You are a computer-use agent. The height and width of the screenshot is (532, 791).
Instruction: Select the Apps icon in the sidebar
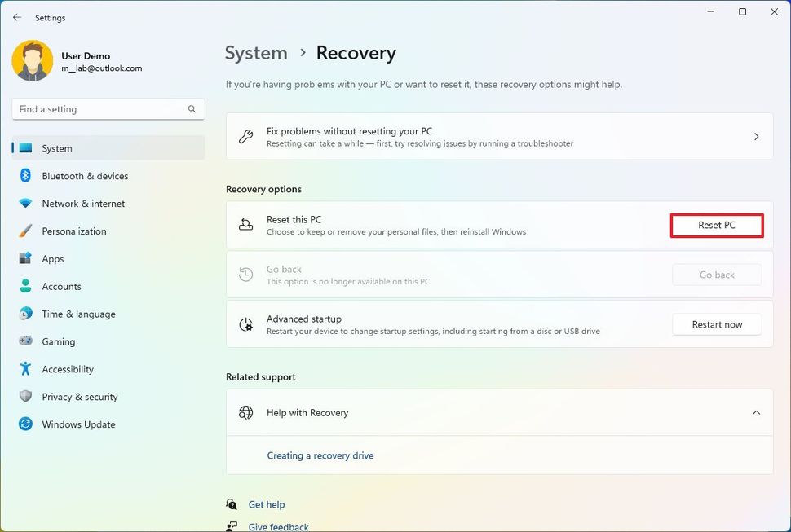[x=25, y=258]
